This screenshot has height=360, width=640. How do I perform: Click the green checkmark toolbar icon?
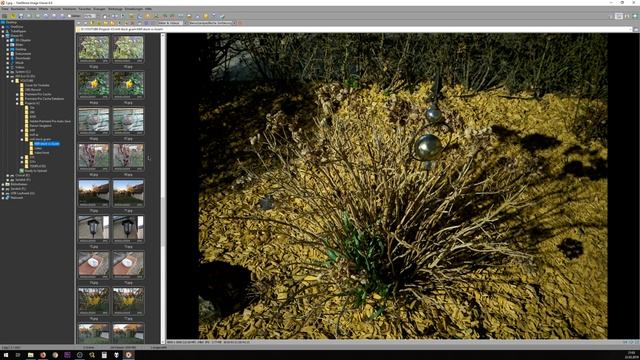222,17
